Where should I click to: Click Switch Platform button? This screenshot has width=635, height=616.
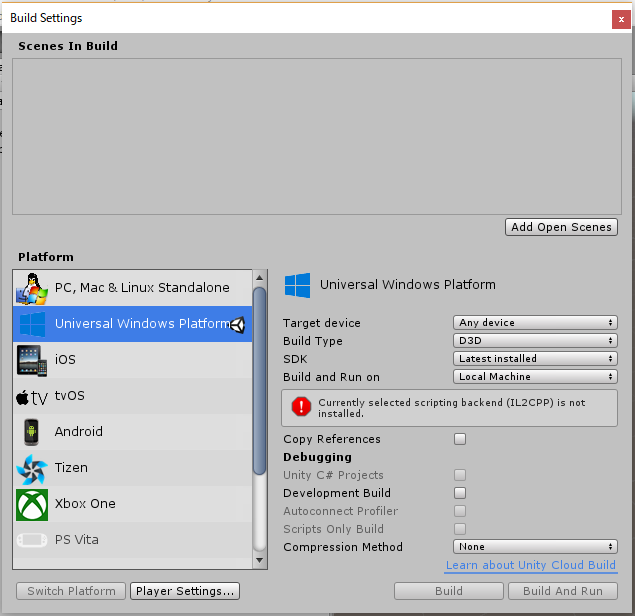click(71, 591)
